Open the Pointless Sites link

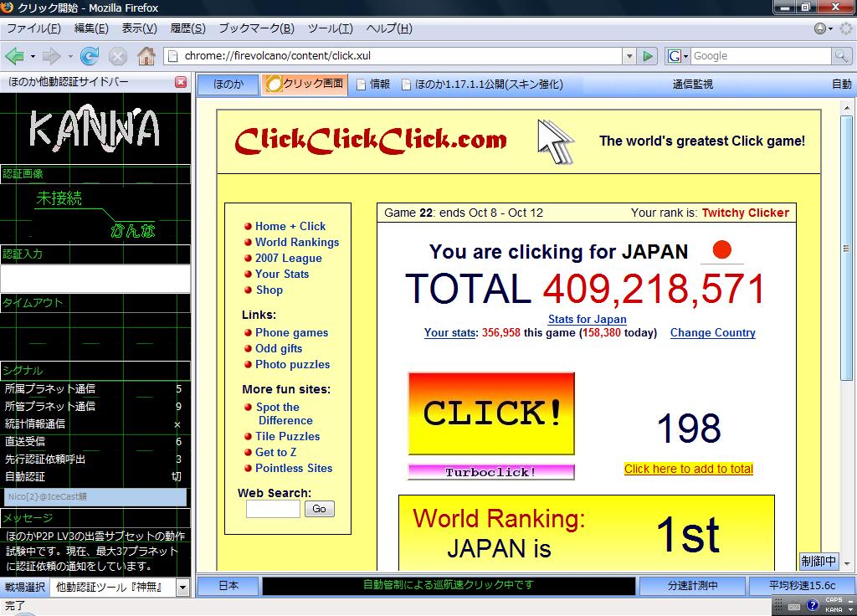click(294, 468)
